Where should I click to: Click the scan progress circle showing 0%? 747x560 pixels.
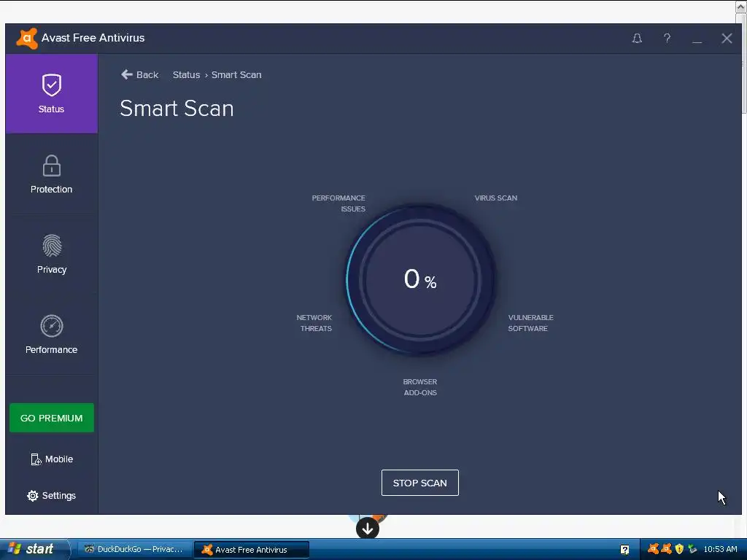pos(419,279)
